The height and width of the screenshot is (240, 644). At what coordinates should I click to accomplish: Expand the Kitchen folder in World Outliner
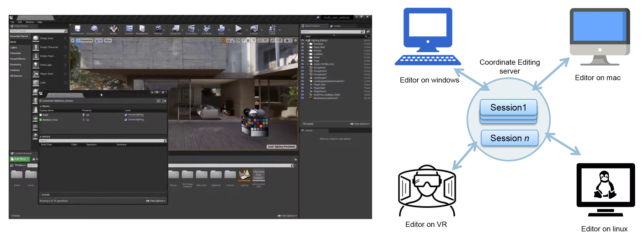pyautogui.click(x=308, y=51)
